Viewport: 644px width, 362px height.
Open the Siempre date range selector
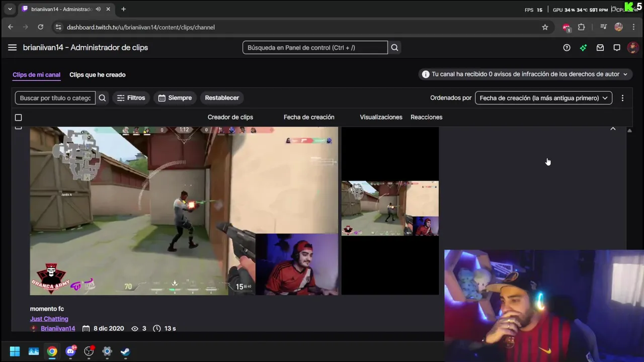(175, 98)
